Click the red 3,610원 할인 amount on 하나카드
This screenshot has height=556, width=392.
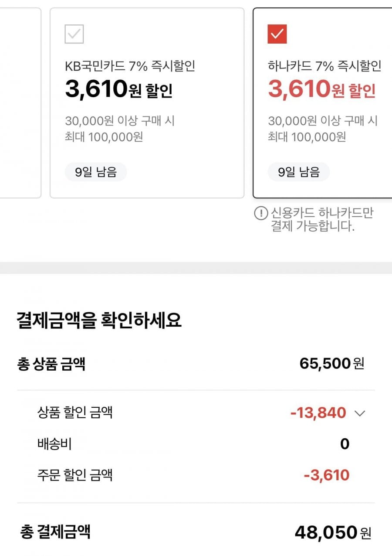[321, 89]
